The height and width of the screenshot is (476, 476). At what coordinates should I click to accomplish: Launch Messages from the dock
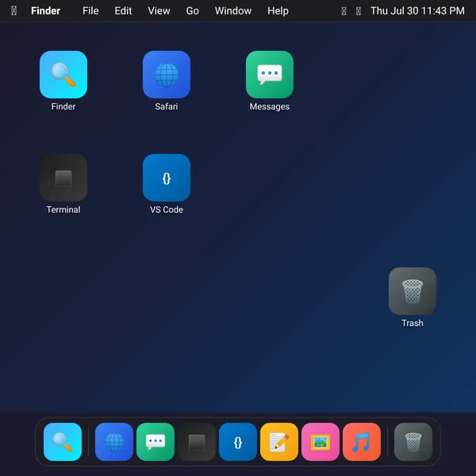point(155,442)
